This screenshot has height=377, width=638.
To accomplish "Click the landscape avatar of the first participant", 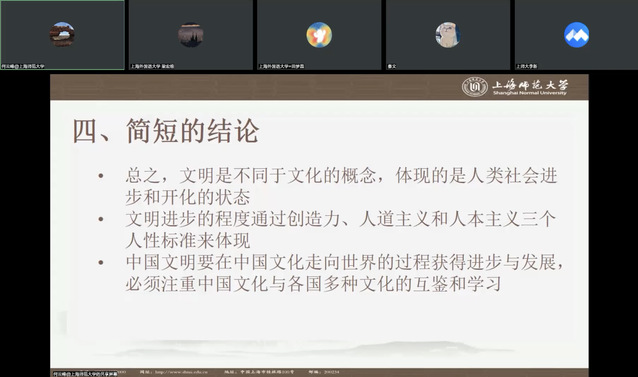I will coord(62,35).
